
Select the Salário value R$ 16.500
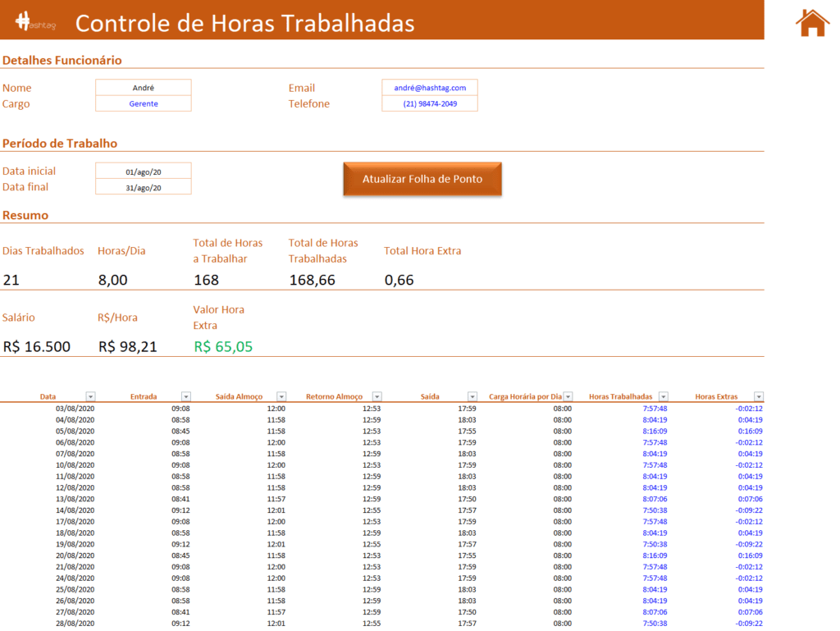[36, 346]
